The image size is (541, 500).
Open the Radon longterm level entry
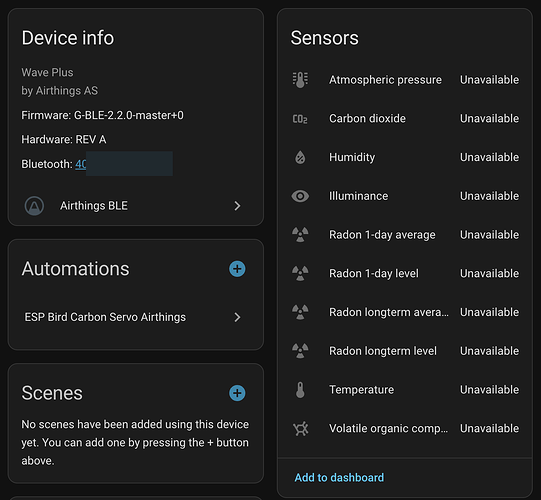[x=405, y=351]
